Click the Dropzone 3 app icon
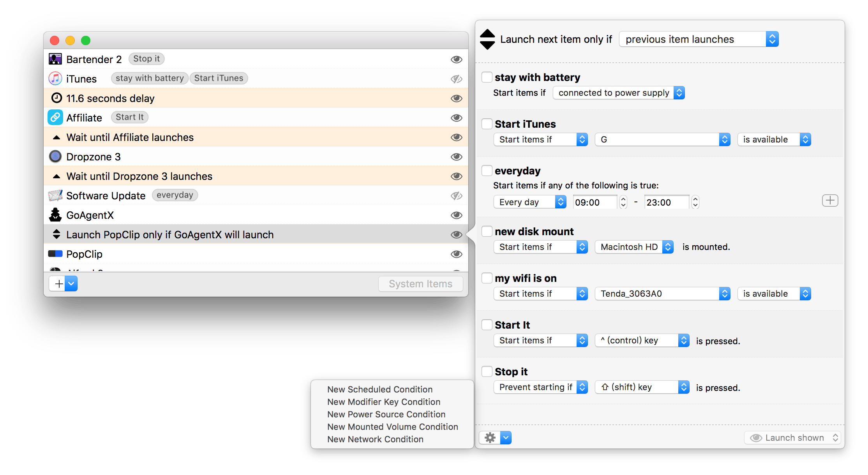Image resolution: width=868 pixels, height=475 pixels. 55,157
